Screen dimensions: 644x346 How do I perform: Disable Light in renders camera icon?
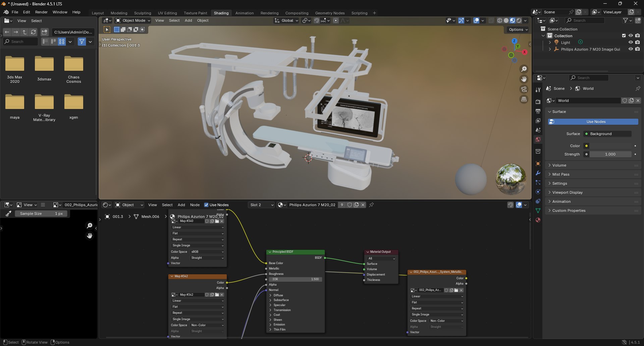(638, 42)
